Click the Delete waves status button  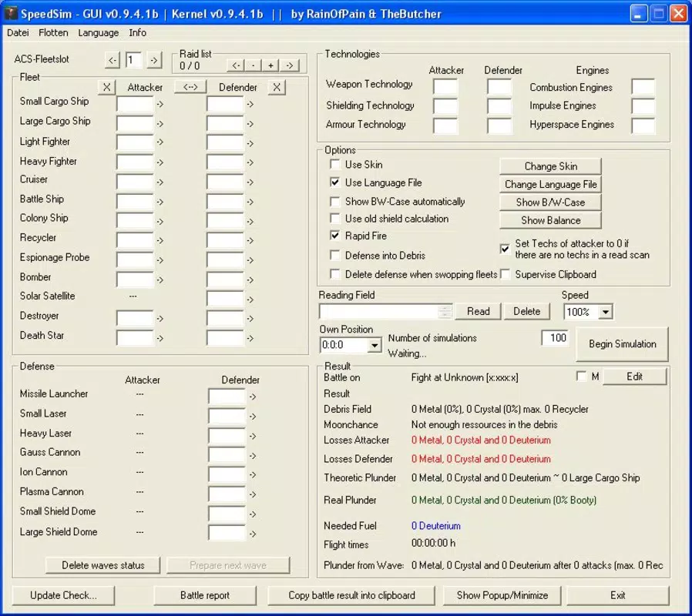point(102,565)
